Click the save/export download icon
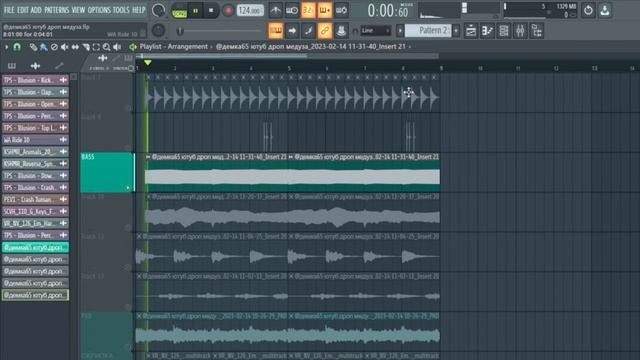Screen dimensions: 640x360 click(605, 11)
